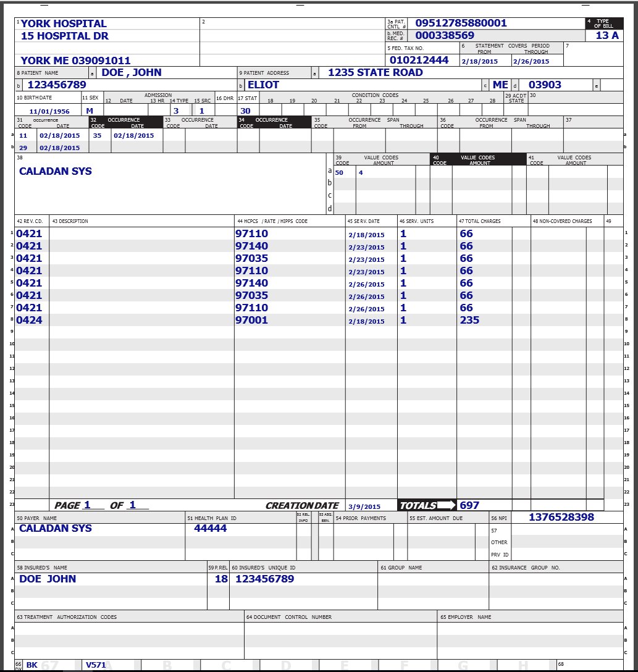
Task: Click federal tax number 010212444
Action: pos(419,60)
